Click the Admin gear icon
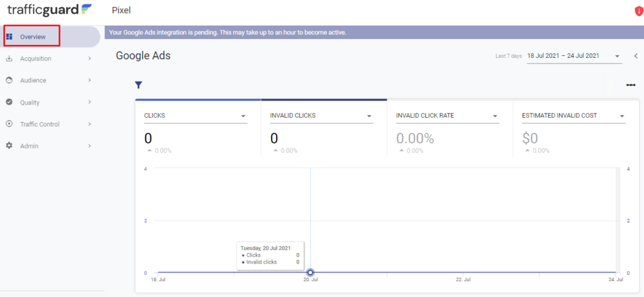 tap(9, 146)
